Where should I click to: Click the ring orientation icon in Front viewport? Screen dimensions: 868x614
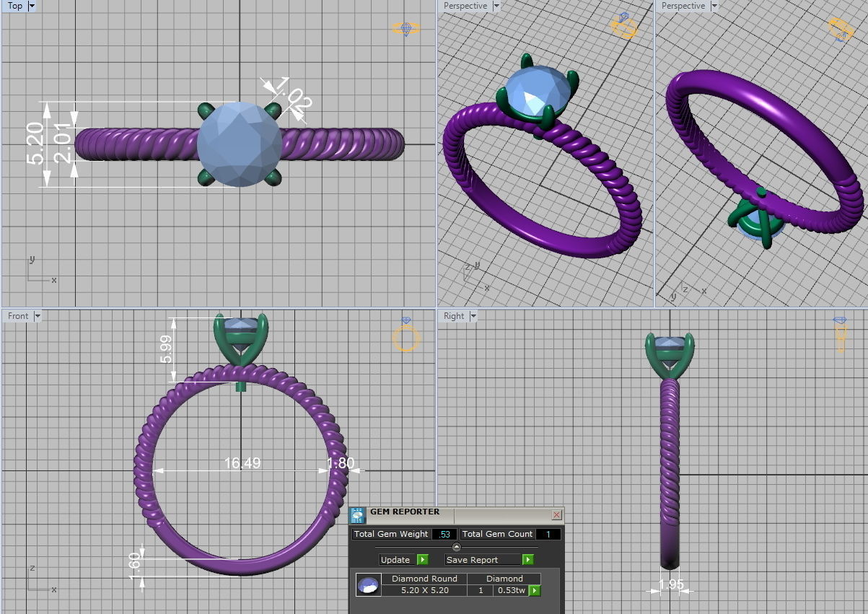(406, 336)
